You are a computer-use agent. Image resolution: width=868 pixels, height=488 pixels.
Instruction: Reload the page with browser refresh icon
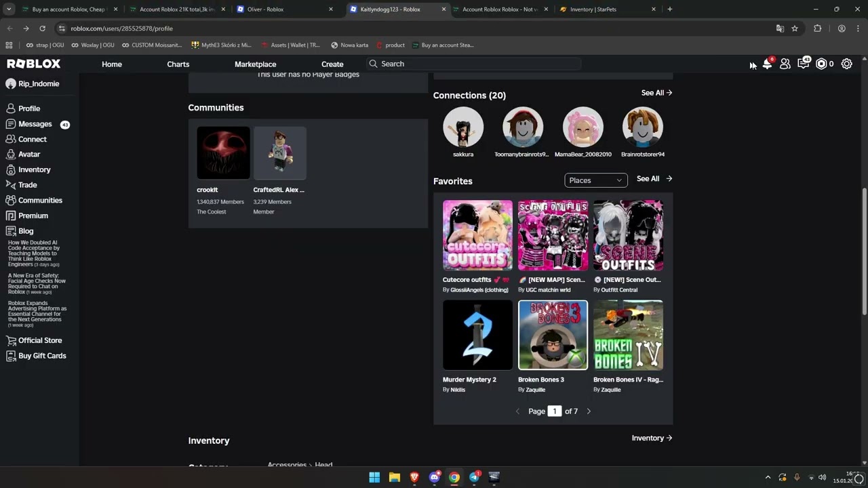click(x=42, y=28)
